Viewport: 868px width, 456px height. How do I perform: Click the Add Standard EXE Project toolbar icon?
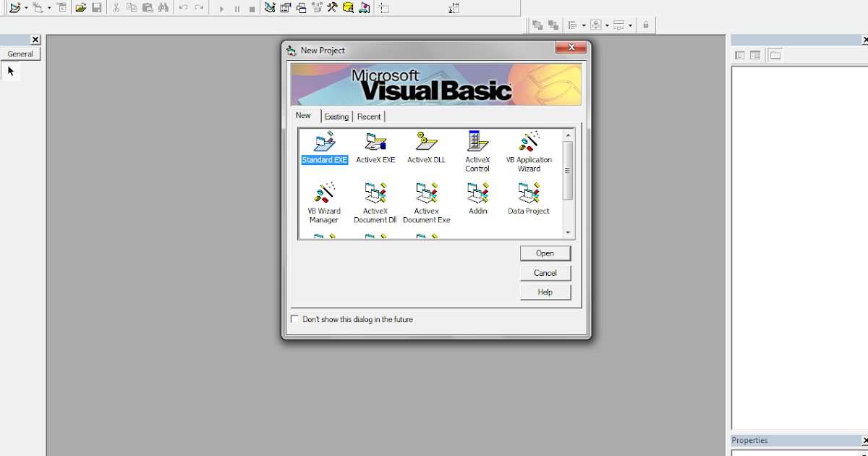tap(14, 8)
